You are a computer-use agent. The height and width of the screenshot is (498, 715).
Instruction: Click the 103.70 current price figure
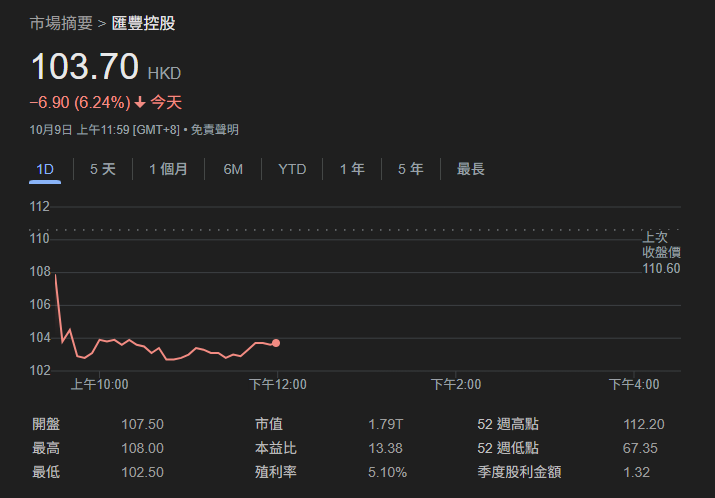[85, 68]
